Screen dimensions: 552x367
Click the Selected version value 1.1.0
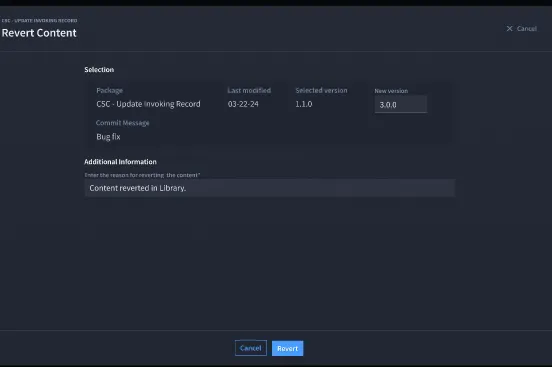pyautogui.click(x=304, y=104)
